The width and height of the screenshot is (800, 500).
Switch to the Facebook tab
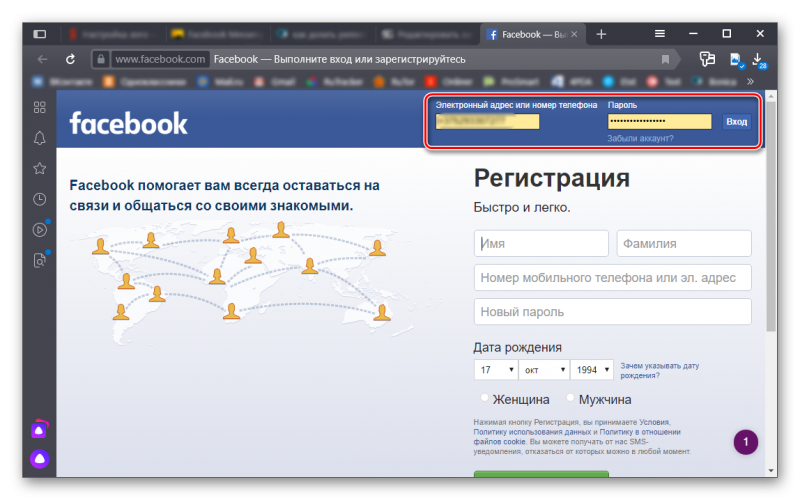(x=533, y=34)
